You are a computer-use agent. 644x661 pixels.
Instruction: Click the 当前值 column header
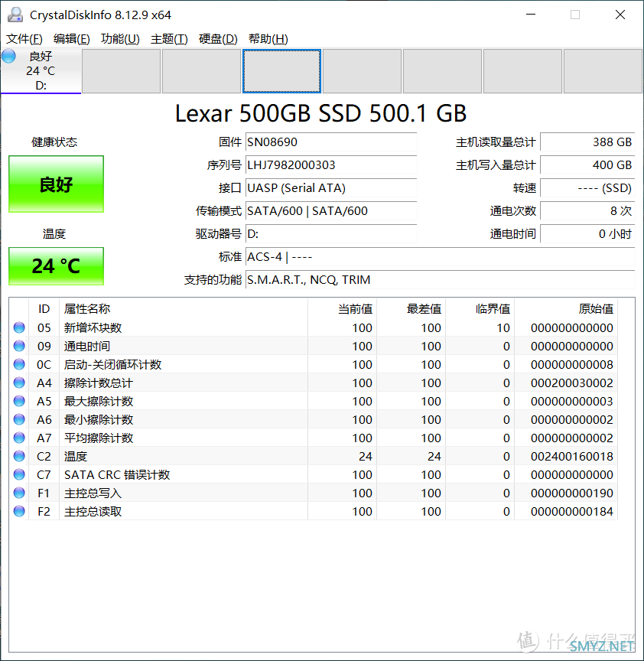(342, 309)
